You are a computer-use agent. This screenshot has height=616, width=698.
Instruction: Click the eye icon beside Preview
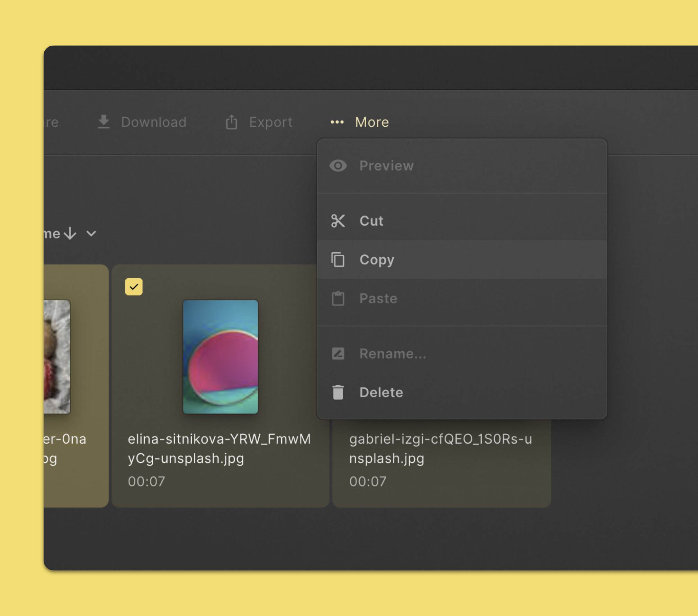click(x=338, y=166)
